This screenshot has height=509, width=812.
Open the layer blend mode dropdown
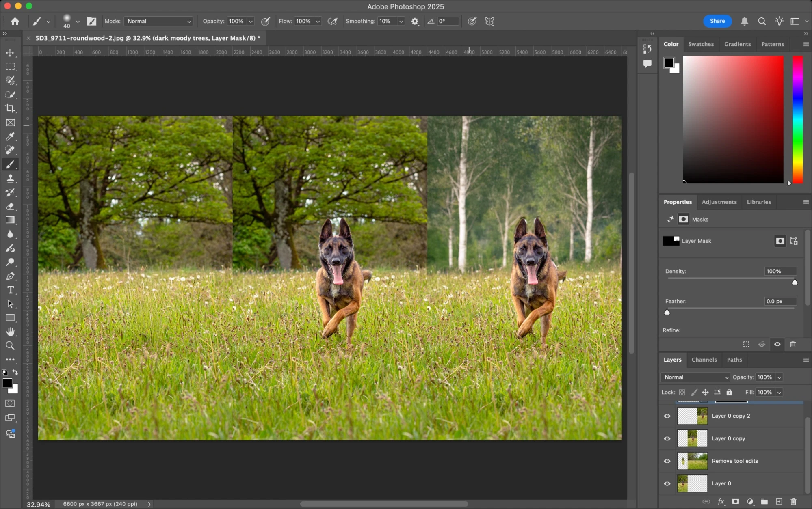695,377
